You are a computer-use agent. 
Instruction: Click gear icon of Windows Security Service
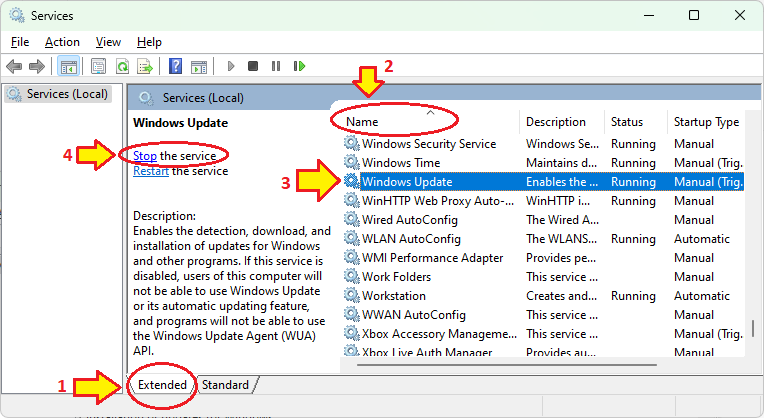351,143
